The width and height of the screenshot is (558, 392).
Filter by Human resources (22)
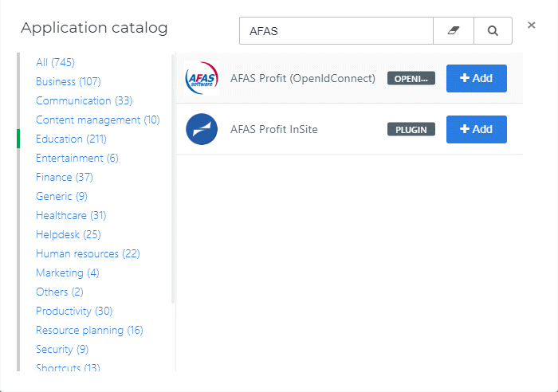[x=88, y=253]
